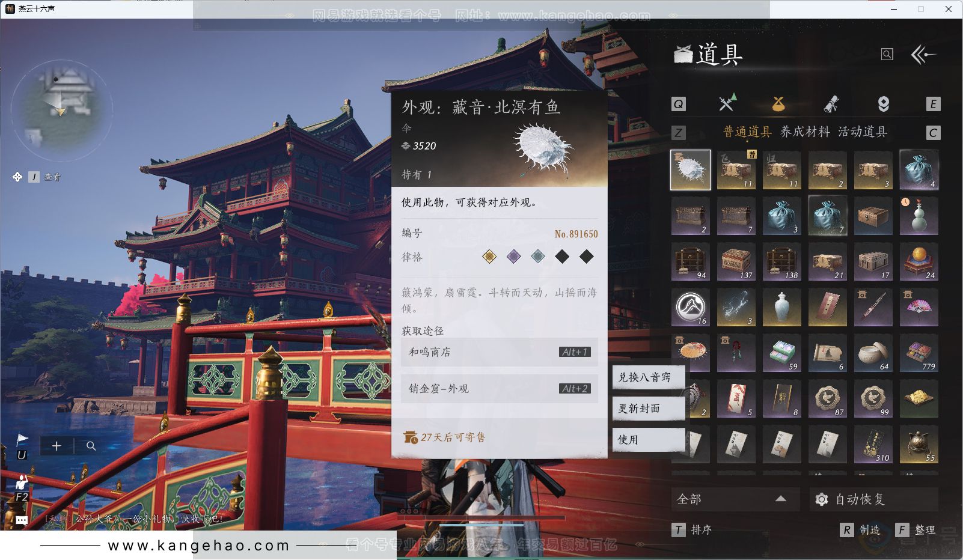This screenshot has height=560, width=963.
Task: Click the 整理 organize button
Action: [x=916, y=529]
